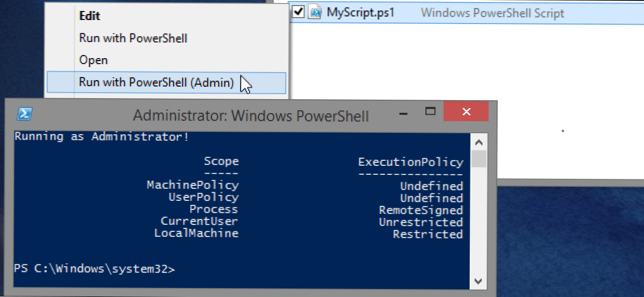Open the MyScript.ps1 file type icon
This screenshot has height=297, width=644.
point(315,12)
